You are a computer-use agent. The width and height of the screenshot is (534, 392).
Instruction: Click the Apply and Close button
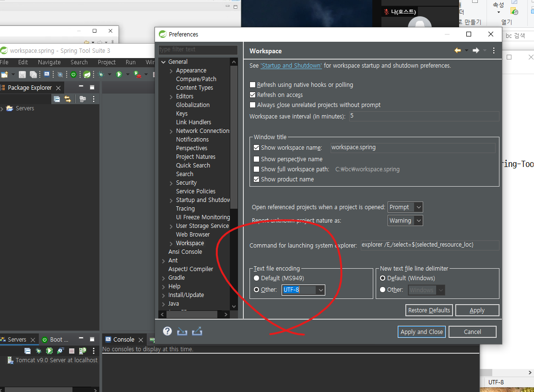point(422,332)
